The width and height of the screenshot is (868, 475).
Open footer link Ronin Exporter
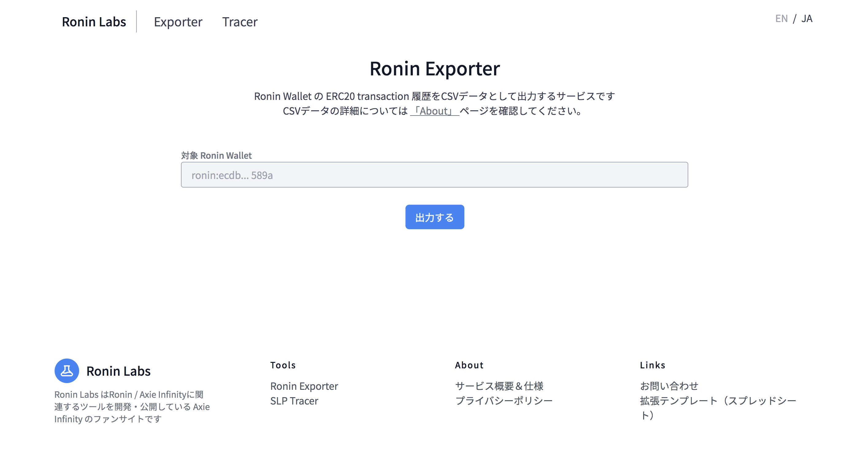point(304,386)
